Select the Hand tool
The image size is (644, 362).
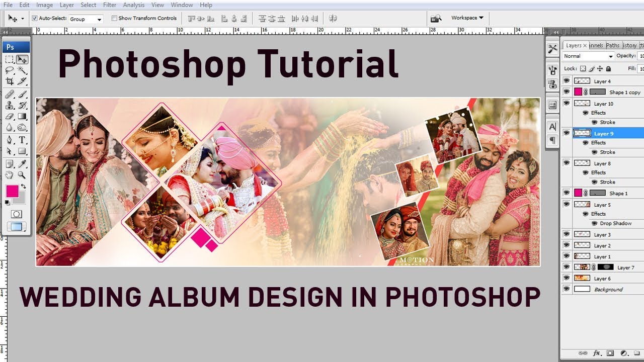(x=10, y=175)
